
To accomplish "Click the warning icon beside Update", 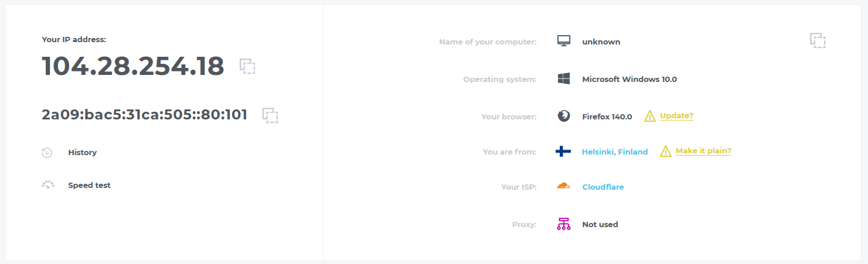I will 649,116.
